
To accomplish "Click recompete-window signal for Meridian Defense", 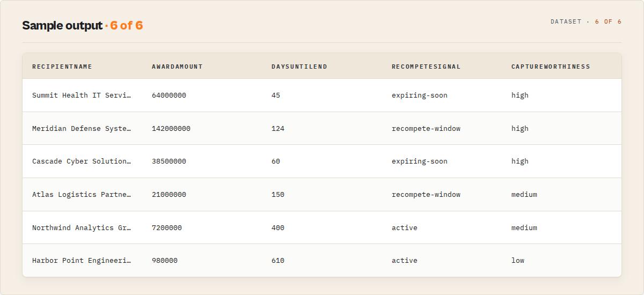I will [426, 129].
